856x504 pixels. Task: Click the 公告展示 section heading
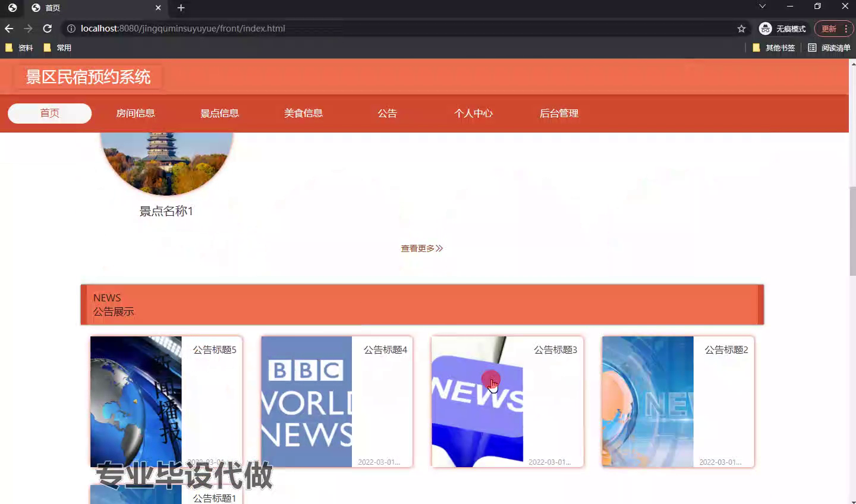point(114,312)
